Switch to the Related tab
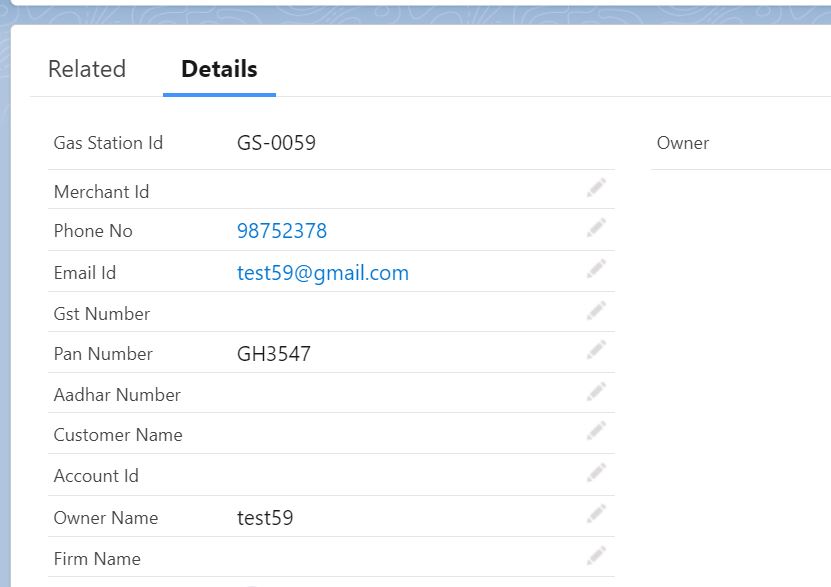This screenshot has width=831, height=587. pyautogui.click(x=86, y=69)
